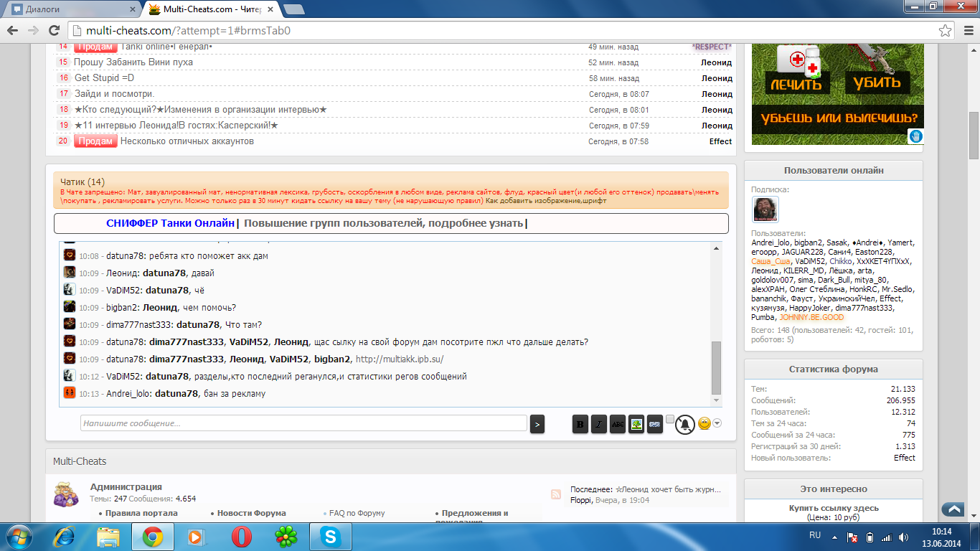Click the subscription user avatar thumbnail
Screen dimensions: 980x551
tap(765, 209)
